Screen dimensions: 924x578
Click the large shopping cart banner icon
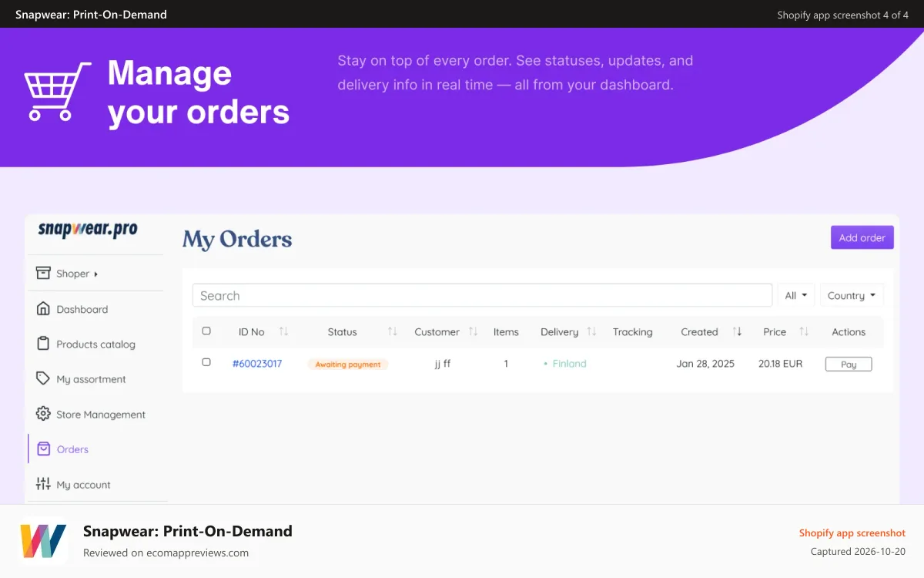coord(58,91)
